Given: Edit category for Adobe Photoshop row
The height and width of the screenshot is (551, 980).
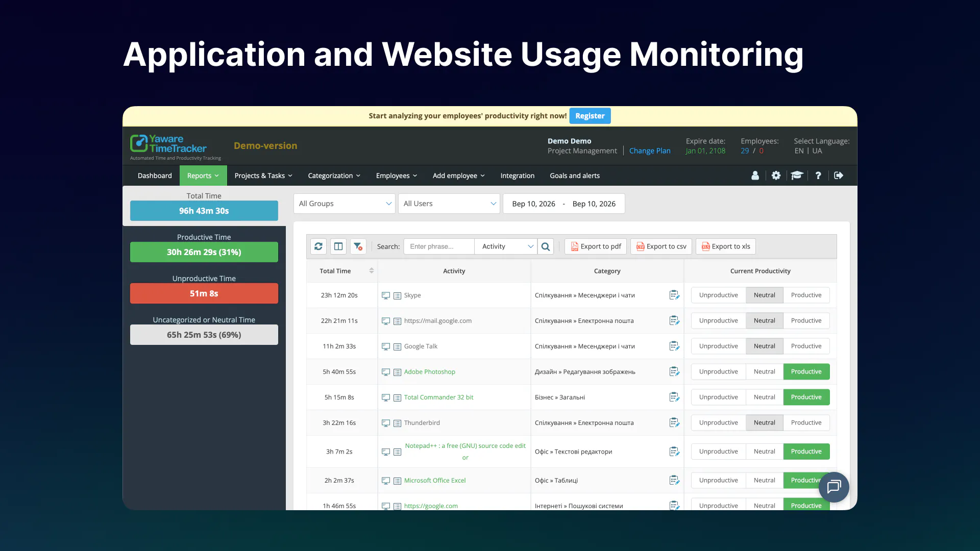Looking at the screenshot, I should point(674,371).
